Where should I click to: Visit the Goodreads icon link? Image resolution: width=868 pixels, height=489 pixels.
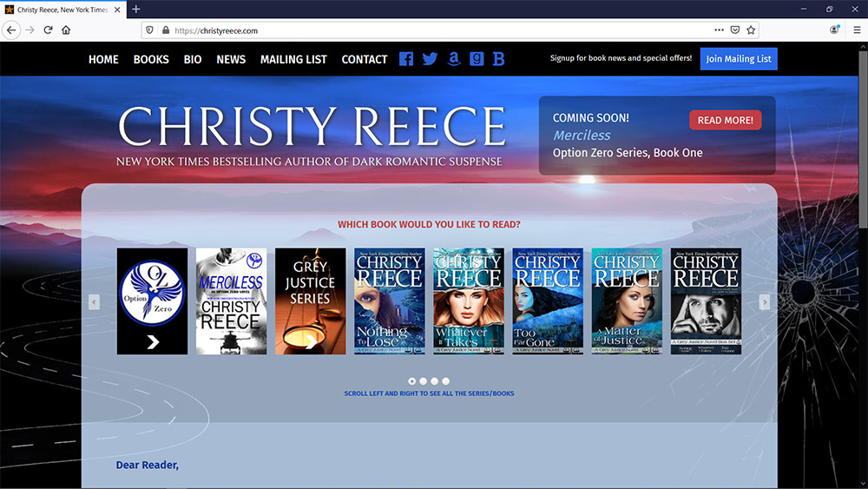477,59
